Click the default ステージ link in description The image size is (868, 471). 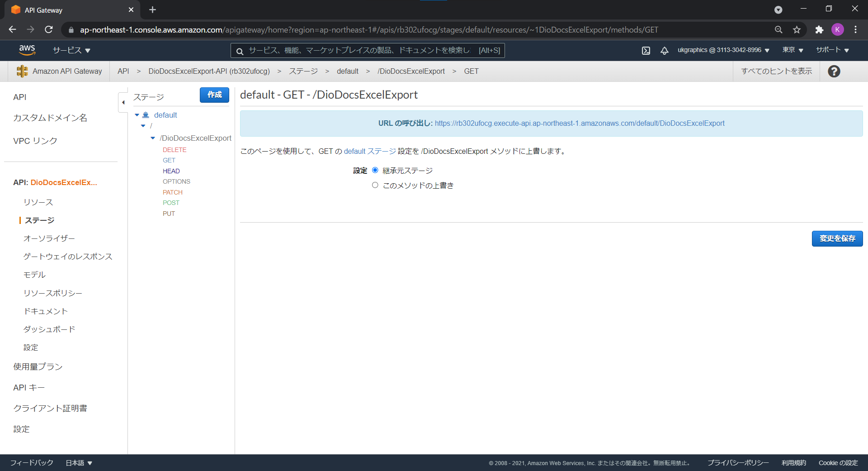pos(370,151)
